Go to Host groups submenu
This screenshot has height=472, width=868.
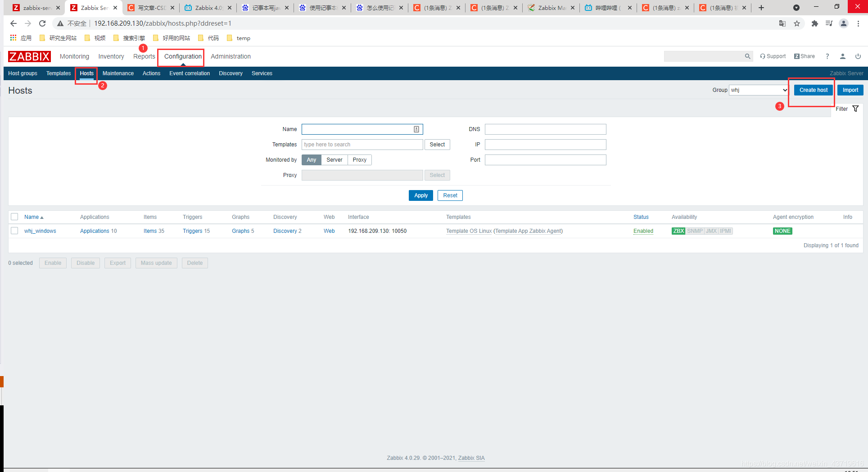23,73
